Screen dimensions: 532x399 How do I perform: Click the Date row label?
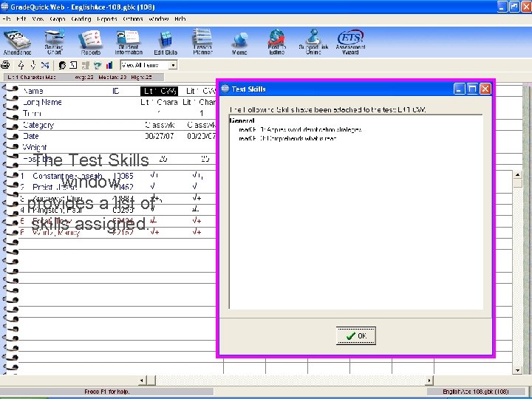pyautogui.click(x=30, y=136)
